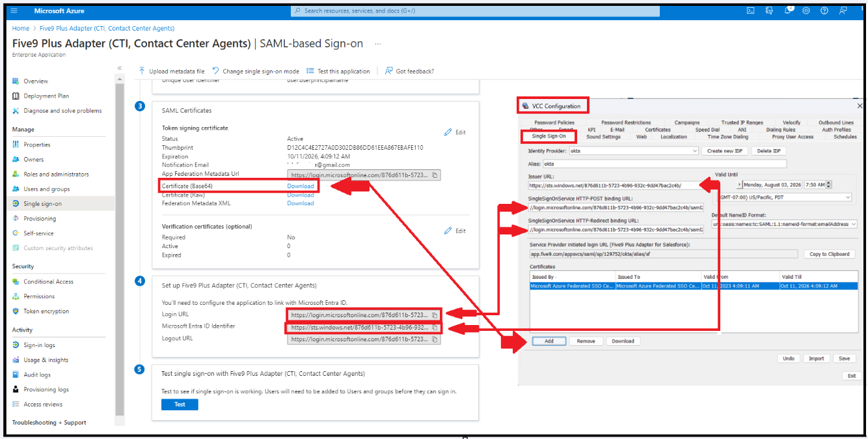
Task: Open the Directories and subscriptions filter icon
Action: [769, 10]
